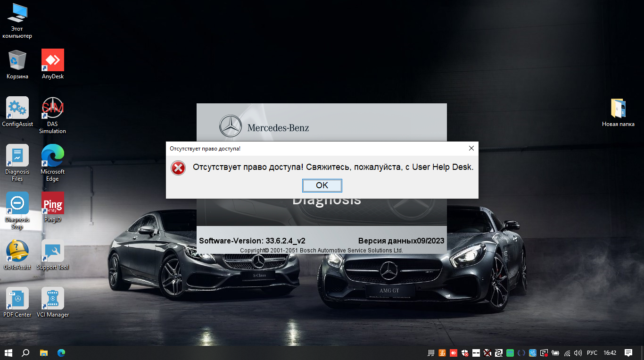The height and width of the screenshot is (360, 644).
Task: Open Wi-Fi network tray icon
Action: (x=567, y=352)
